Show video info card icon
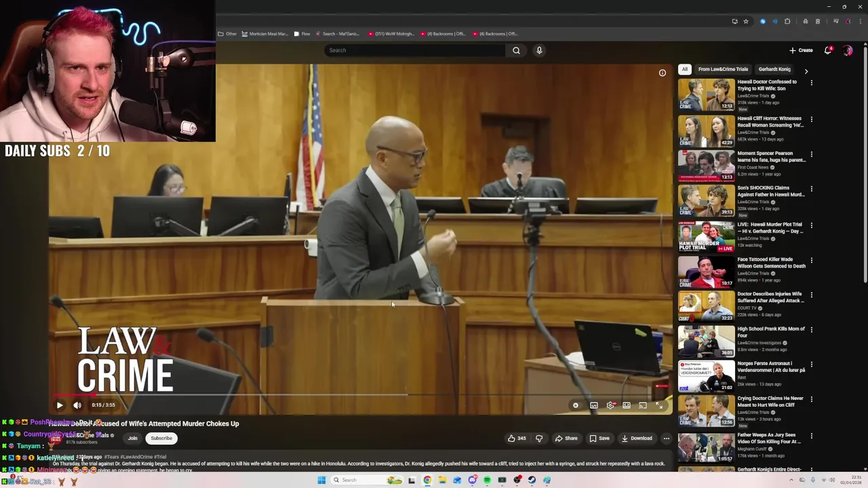This screenshot has width=868, height=488. pos(663,73)
